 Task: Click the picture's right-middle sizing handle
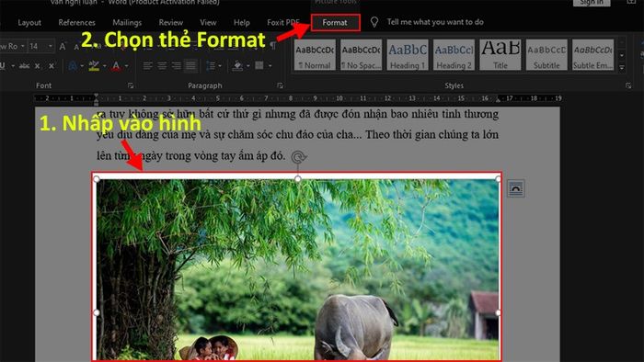point(499,312)
